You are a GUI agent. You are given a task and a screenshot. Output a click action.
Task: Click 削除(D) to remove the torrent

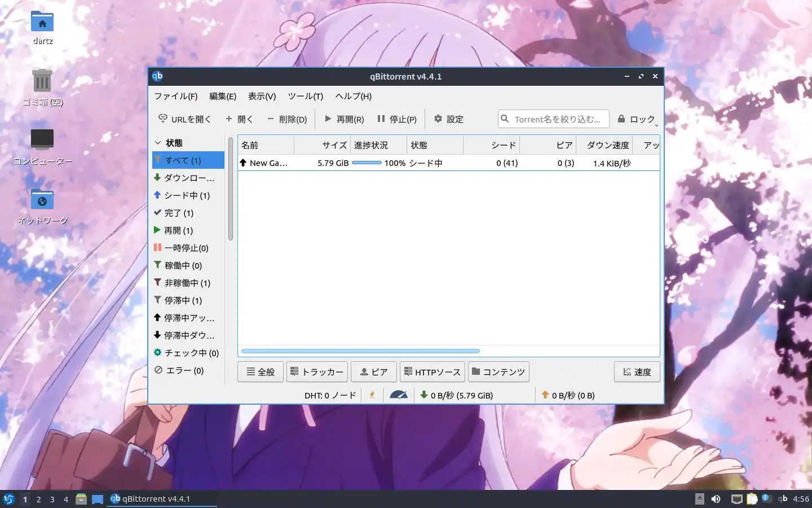[287, 119]
